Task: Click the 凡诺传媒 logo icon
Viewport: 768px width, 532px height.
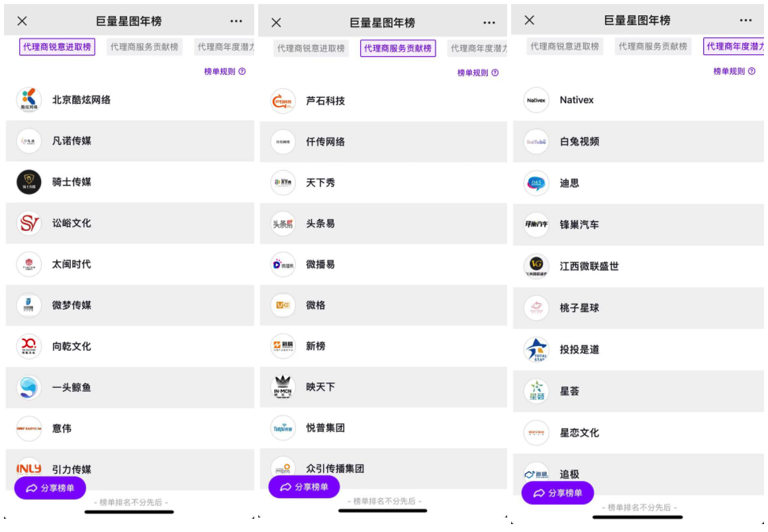Action: coord(29,141)
